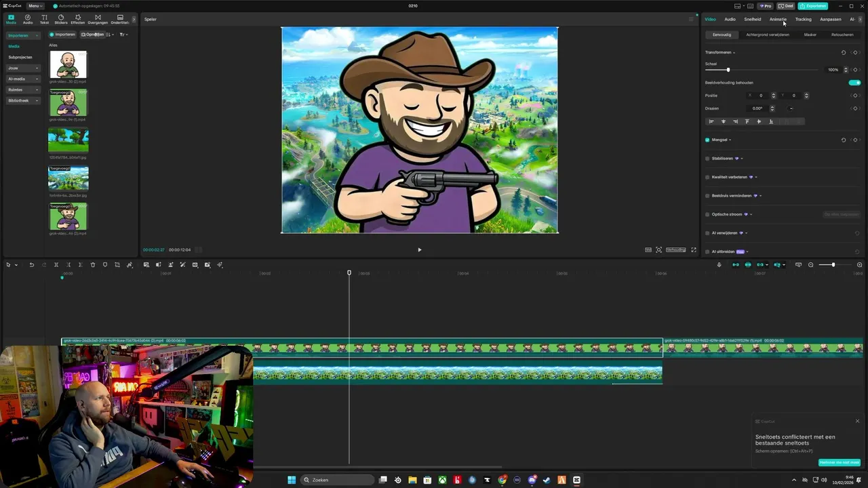The image size is (868, 488).
Task: Expand the AI-media sidebar section
Action: click(x=22, y=79)
